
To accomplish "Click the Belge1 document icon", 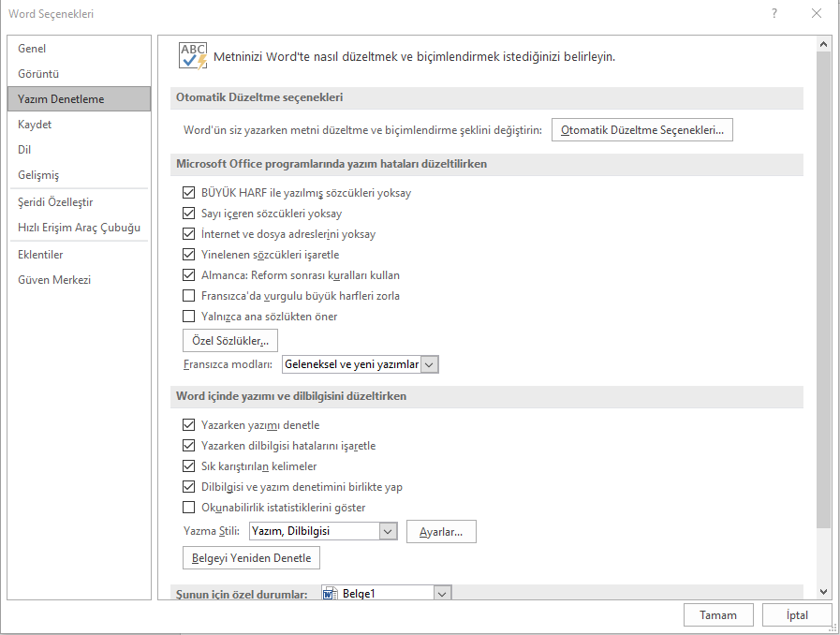I will 330,594.
